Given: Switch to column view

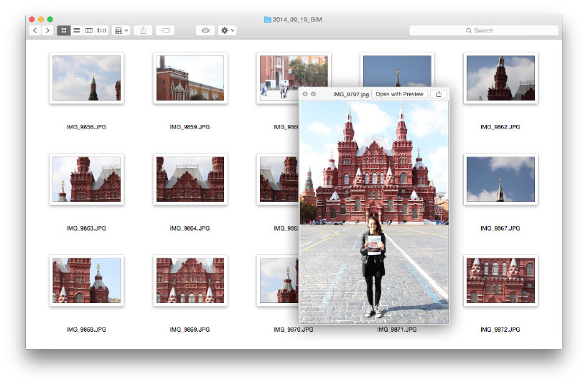Looking at the screenshot, I should 89,30.
